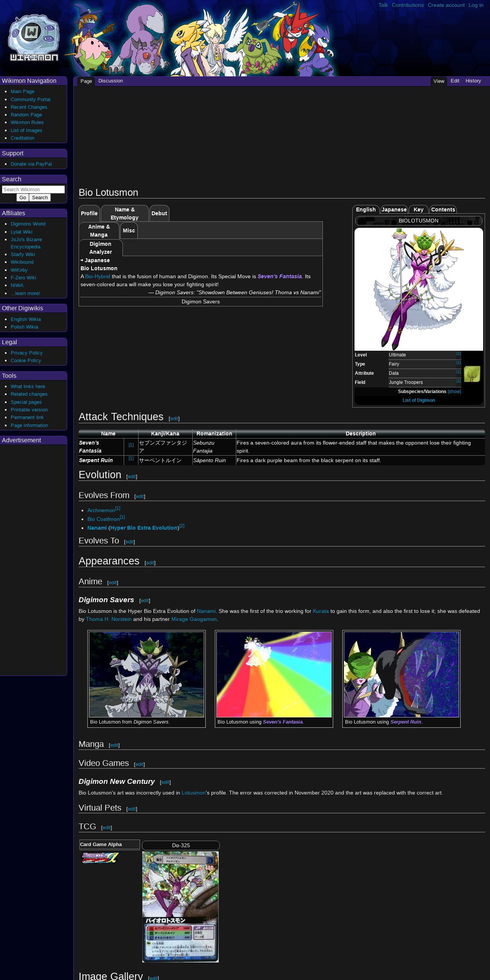Edit the Evolves From section
The image size is (490, 980).
coord(140,496)
